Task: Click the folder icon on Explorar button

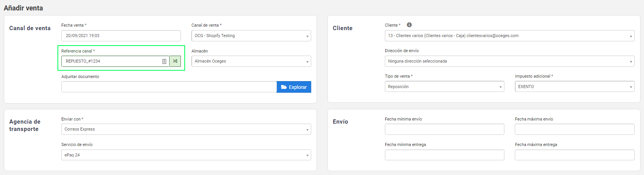Action: 284,87
